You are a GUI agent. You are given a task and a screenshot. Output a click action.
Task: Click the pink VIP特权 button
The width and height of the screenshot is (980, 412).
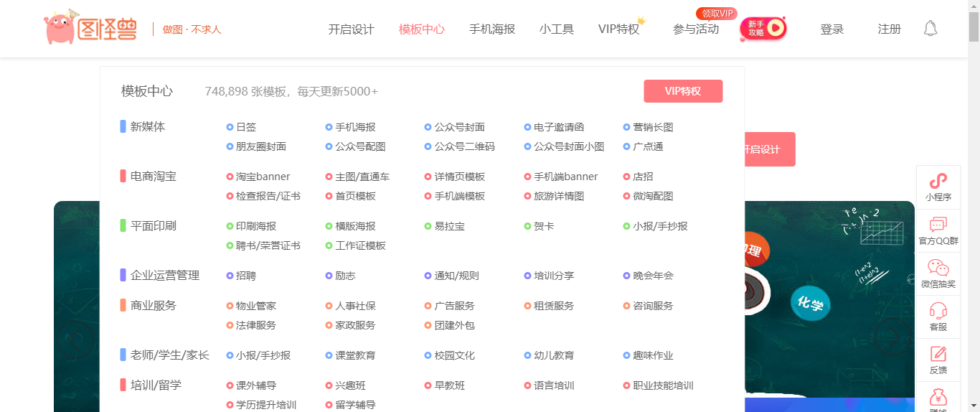click(x=683, y=91)
